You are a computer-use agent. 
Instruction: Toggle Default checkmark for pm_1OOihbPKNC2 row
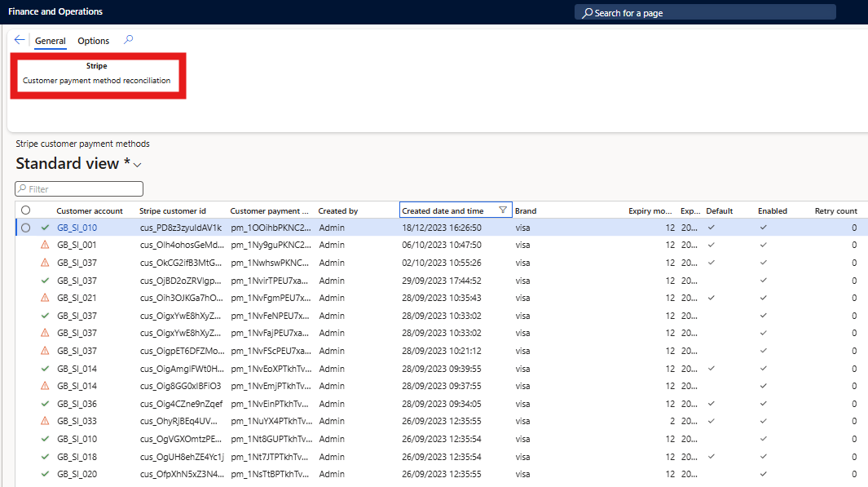pos(712,228)
